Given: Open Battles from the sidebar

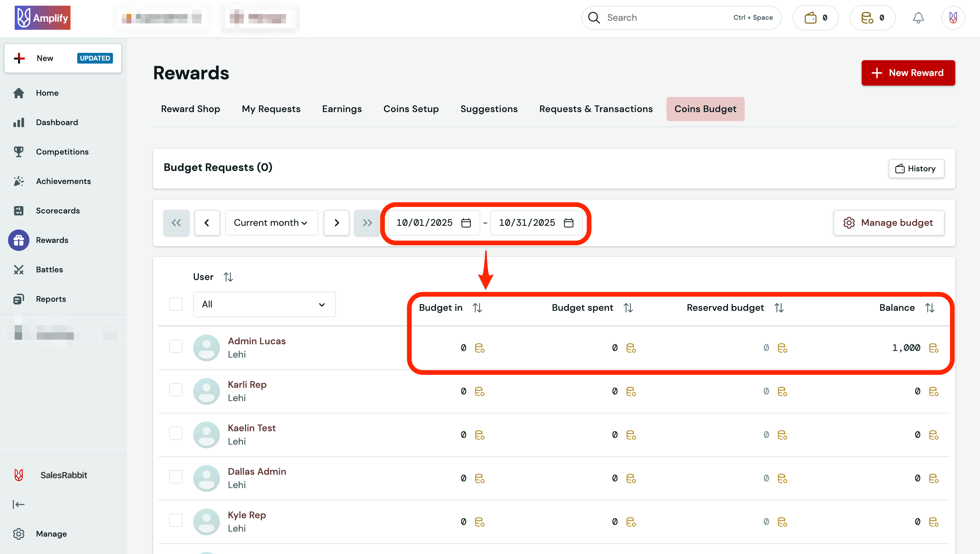Looking at the screenshot, I should tap(49, 269).
